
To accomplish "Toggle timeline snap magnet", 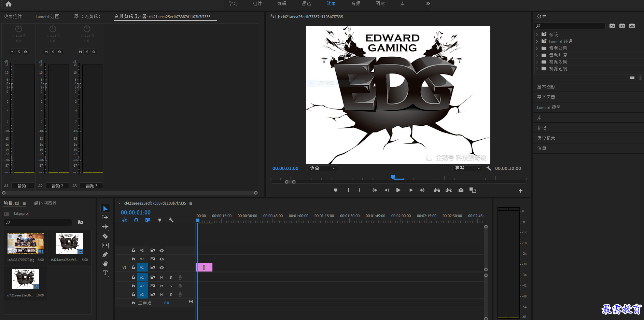I will [x=136, y=220].
